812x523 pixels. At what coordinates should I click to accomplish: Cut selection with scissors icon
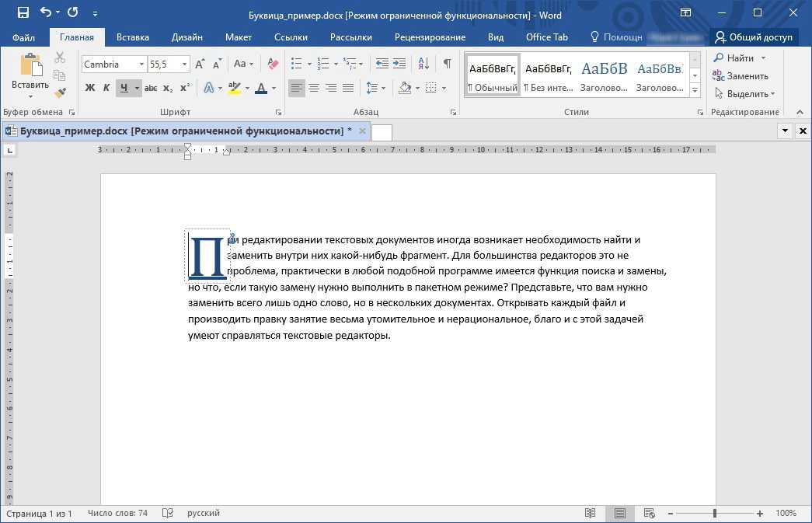(x=60, y=58)
